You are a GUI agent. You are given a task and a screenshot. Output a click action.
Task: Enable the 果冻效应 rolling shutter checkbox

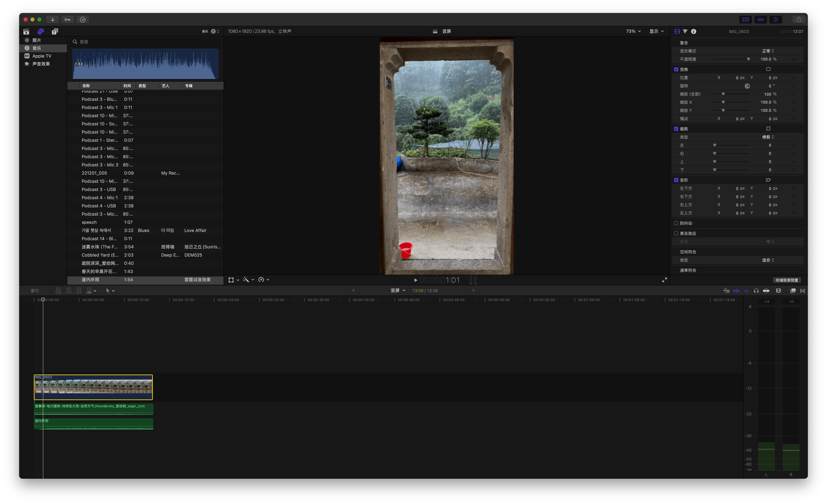point(676,233)
